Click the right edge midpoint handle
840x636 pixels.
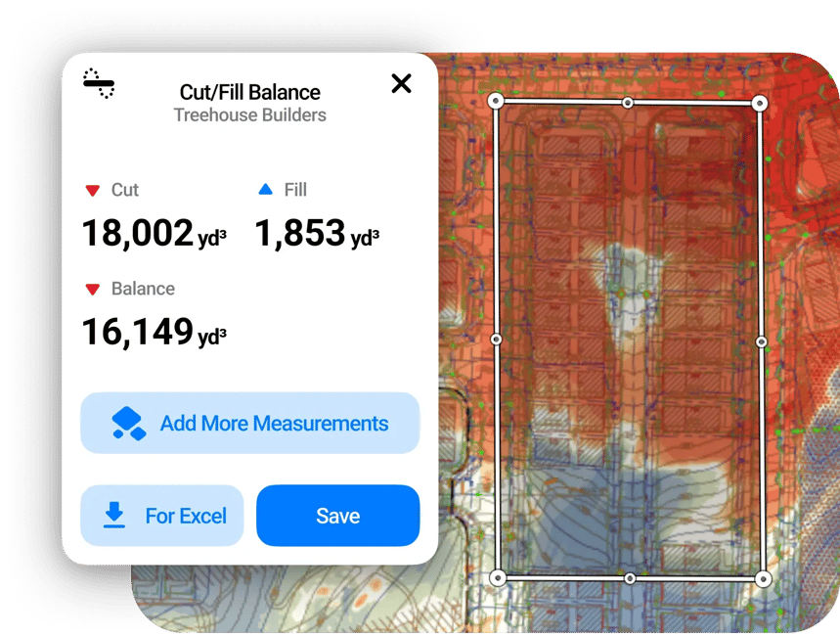tap(762, 341)
